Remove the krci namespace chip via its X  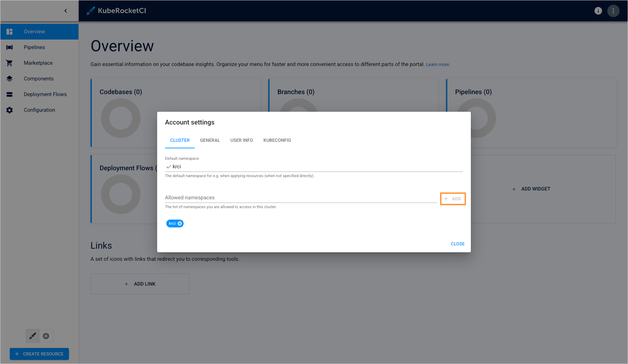(x=179, y=223)
